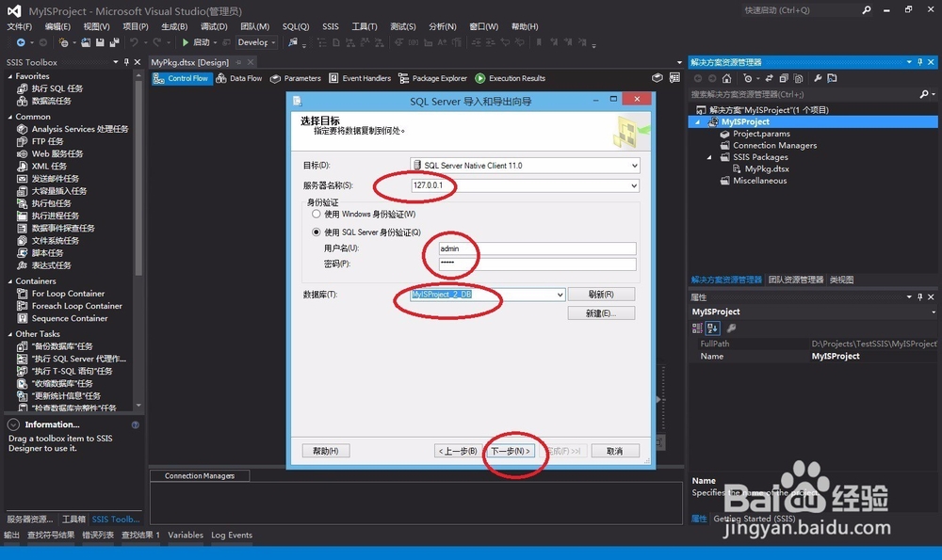Viewport: 942px width, 560px height.
Task: Collapse the Common group in SSIS Toolbox
Action: (x=10, y=117)
